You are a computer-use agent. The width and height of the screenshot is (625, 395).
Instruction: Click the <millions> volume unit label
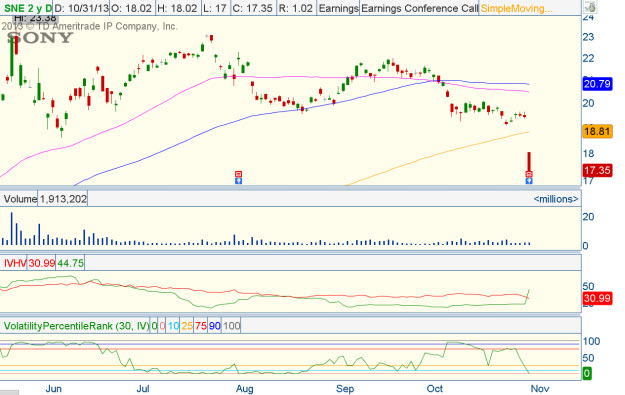point(556,198)
